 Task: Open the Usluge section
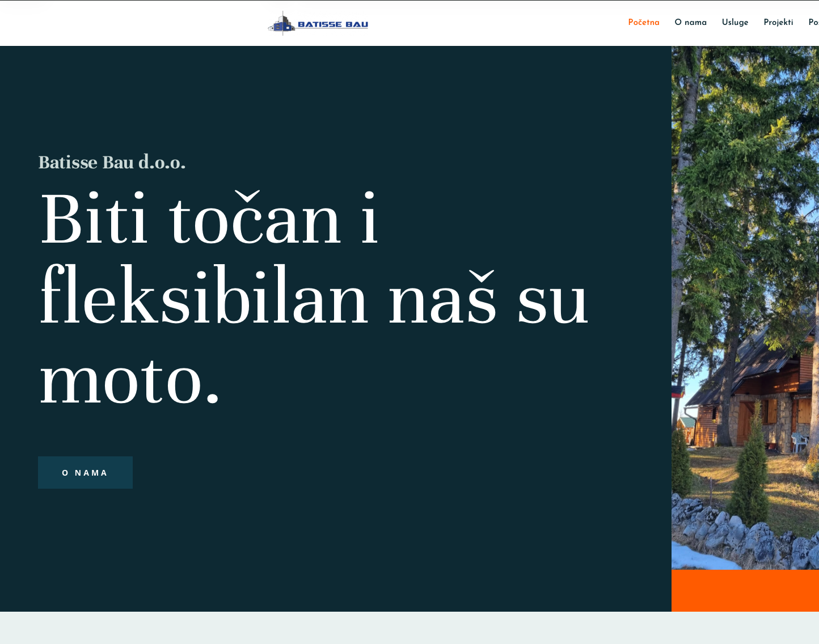click(735, 23)
